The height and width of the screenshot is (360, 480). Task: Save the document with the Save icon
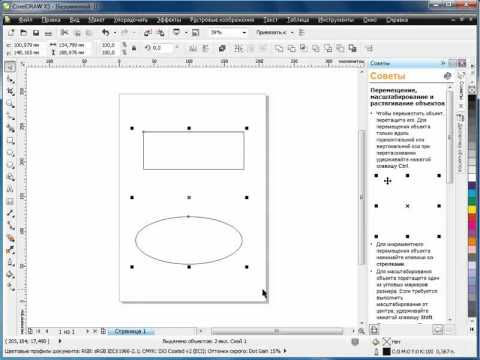(x=36, y=33)
